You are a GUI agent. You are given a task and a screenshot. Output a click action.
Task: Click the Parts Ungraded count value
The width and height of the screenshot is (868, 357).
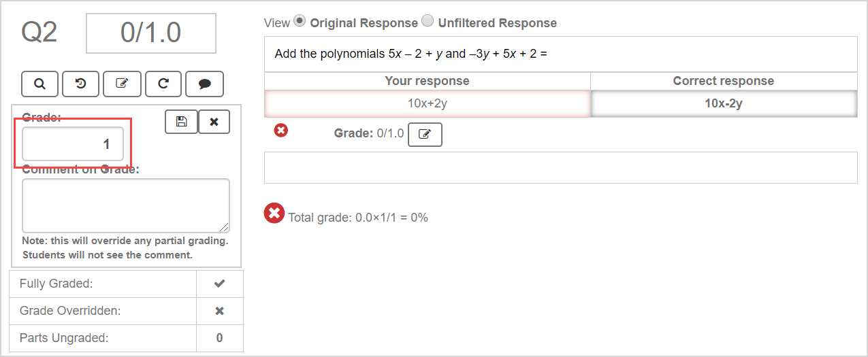(219, 338)
